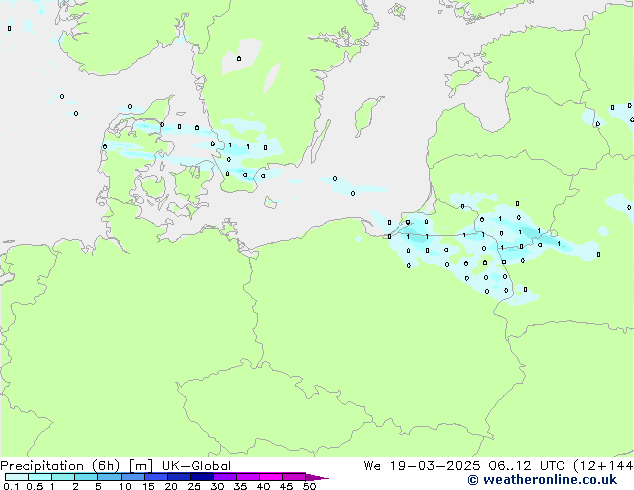
Task: Click the '10' legend scale label
Action: coord(125,486)
